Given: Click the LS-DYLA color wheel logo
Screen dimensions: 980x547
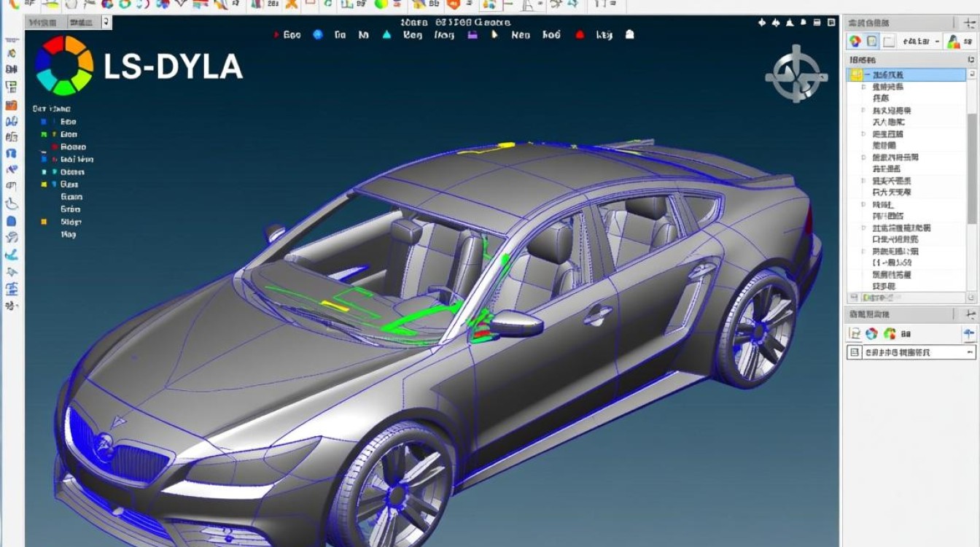Looking at the screenshot, I should tap(64, 66).
